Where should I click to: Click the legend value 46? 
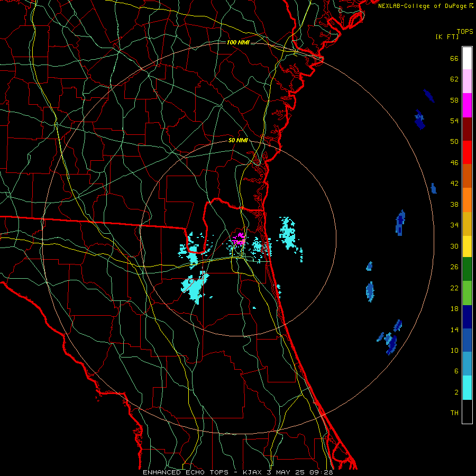coord(454,163)
